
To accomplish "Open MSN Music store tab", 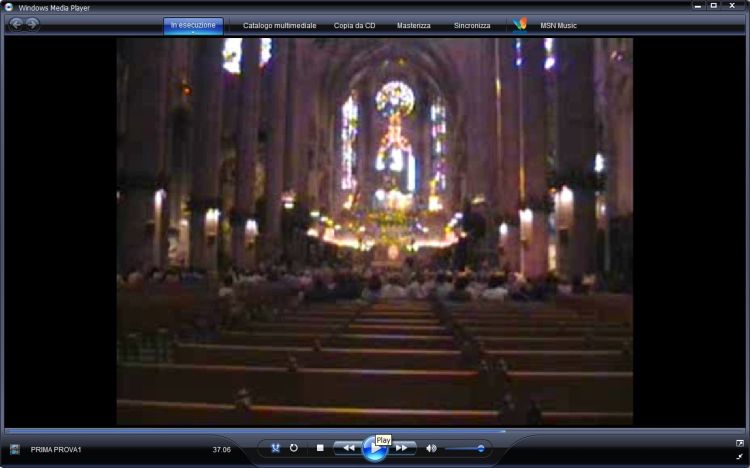I will [x=558, y=25].
